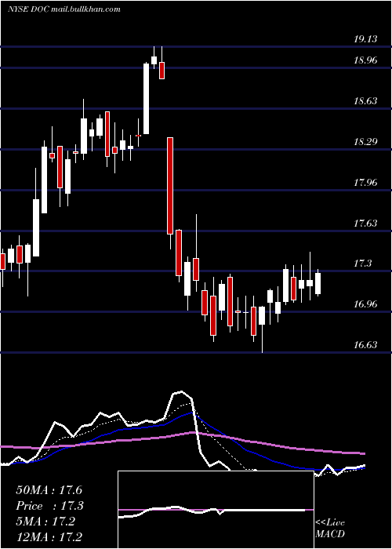
Task: Click the tall white candle rising to 18.96
Action: click(x=146, y=98)
